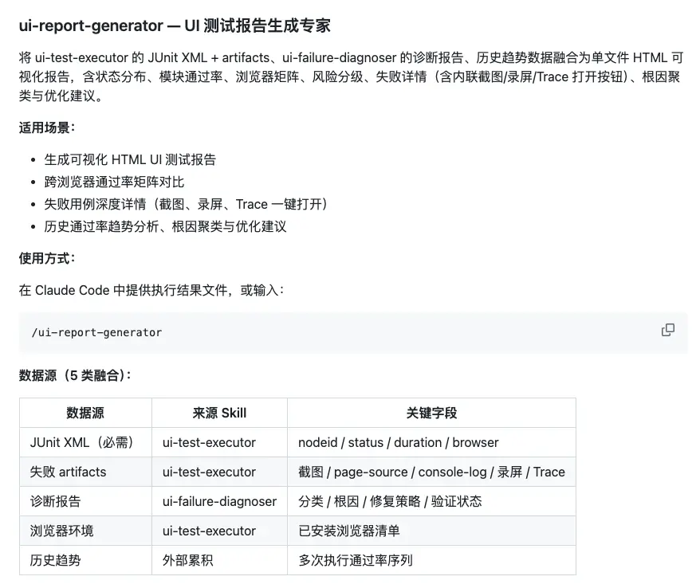Click bullet 跨浏览器通过率矩阵对比
700x588 pixels.
click(x=114, y=182)
